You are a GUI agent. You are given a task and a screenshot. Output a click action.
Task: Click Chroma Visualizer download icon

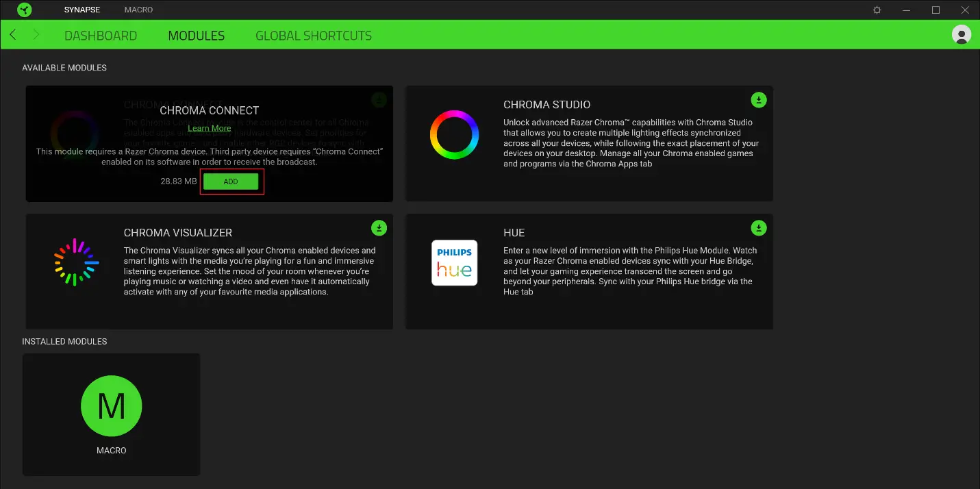pyautogui.click(x=379, y=228)
